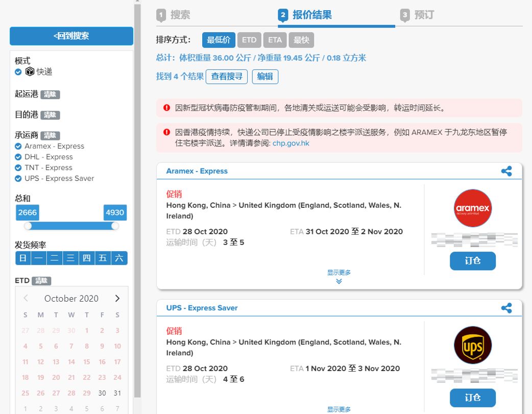The image size is (532, 414).
Task: Toggle Friday (五) shipping frequency
Action: point(103,258)
